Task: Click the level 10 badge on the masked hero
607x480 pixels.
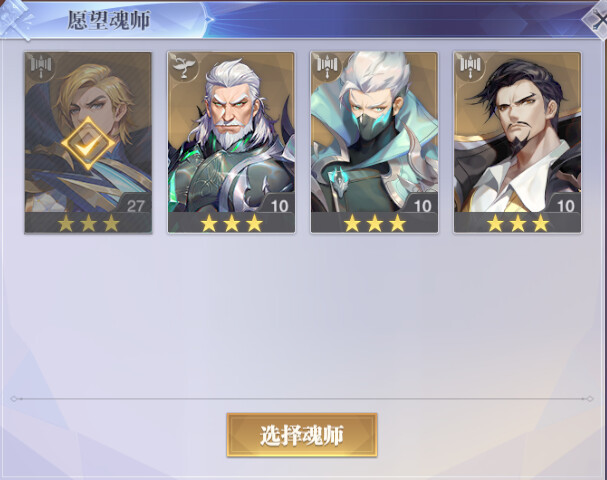Action: [423, 206]
